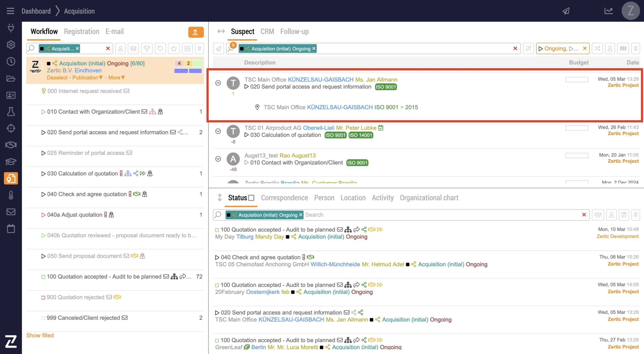Clear the Ongoing status filter with red X

click(x=585, y=48)
